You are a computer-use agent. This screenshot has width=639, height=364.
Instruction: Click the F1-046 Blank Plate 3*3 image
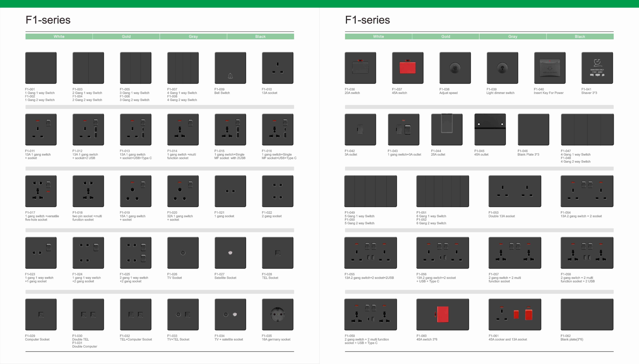coord(533,130)
